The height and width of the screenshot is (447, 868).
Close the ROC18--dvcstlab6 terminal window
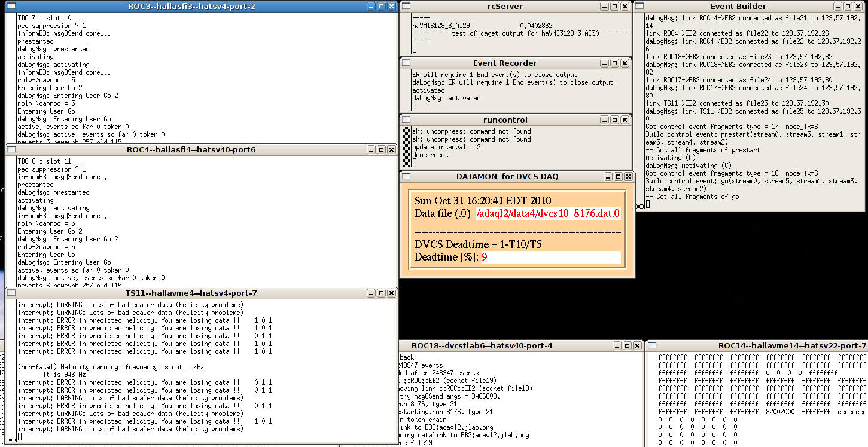click(x=636, y=345)
